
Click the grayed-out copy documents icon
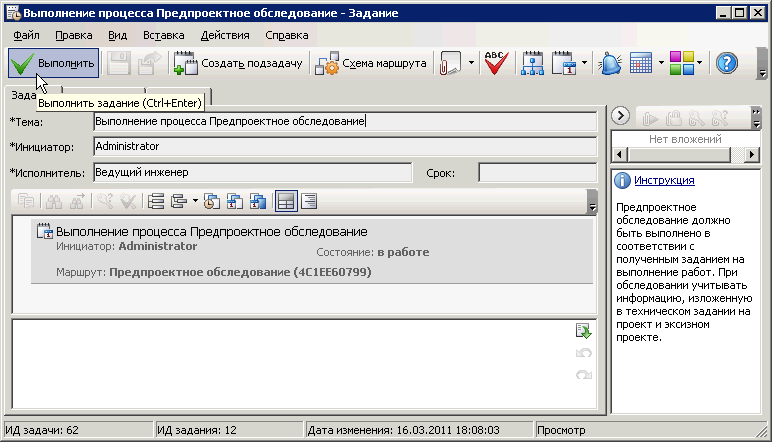(26, 201)
